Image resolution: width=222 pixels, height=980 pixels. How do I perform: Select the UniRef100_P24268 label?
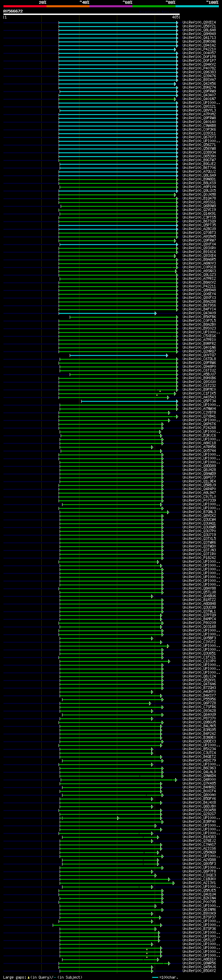[199, 428]
